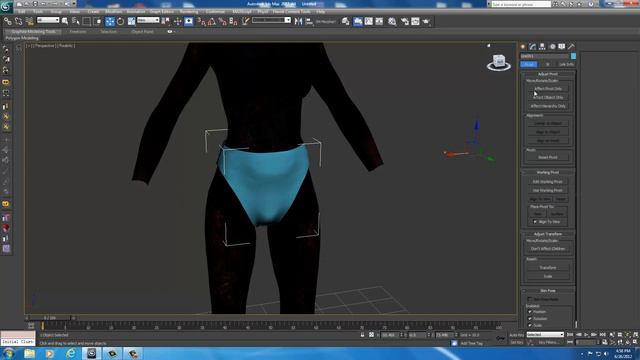Toggle the Graphite Modeling Tools ribbon
Viewport: 640px width, 360px height.
coord(358,21)
